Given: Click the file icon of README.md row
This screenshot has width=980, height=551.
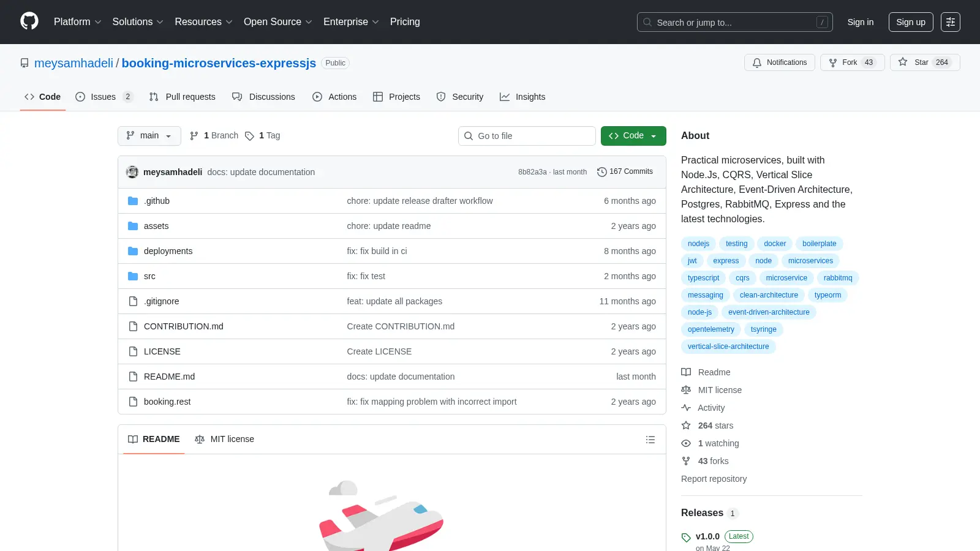Looking at the screenshot, I should (x=133, y=377).
